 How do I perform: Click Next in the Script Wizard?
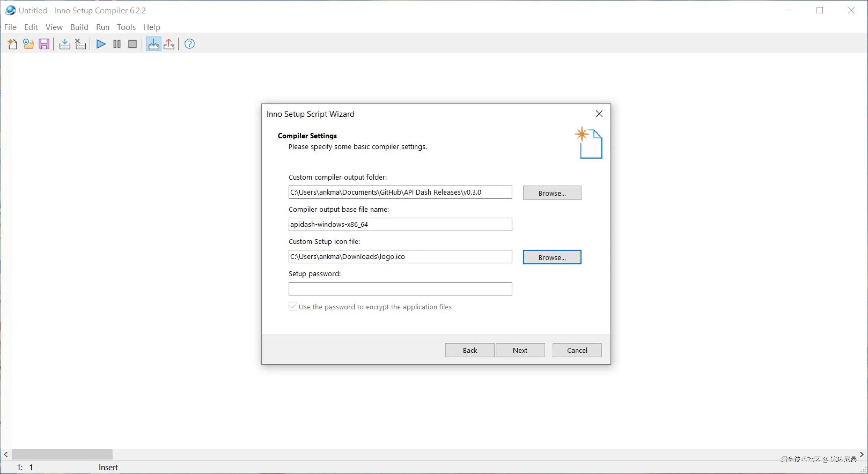tap(520, 350)
